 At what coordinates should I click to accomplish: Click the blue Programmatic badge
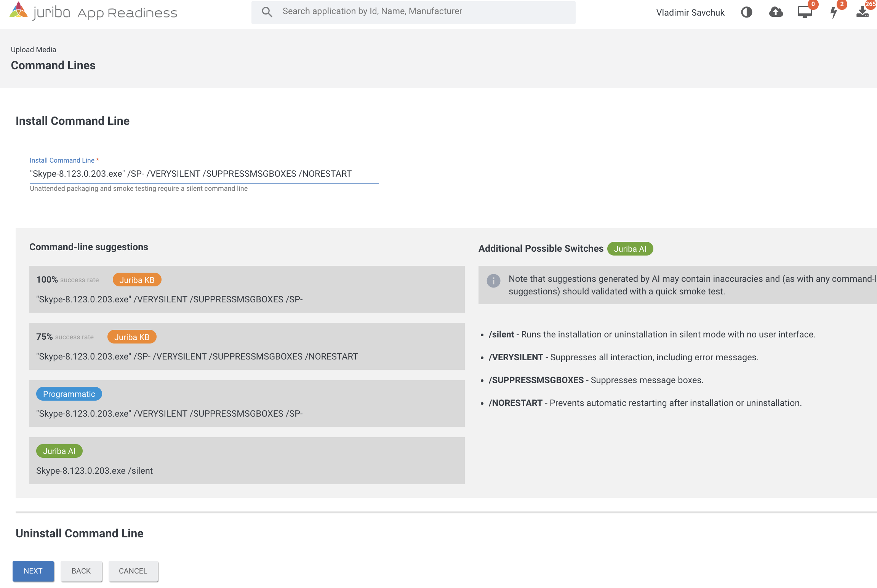(x=69, y=394)
